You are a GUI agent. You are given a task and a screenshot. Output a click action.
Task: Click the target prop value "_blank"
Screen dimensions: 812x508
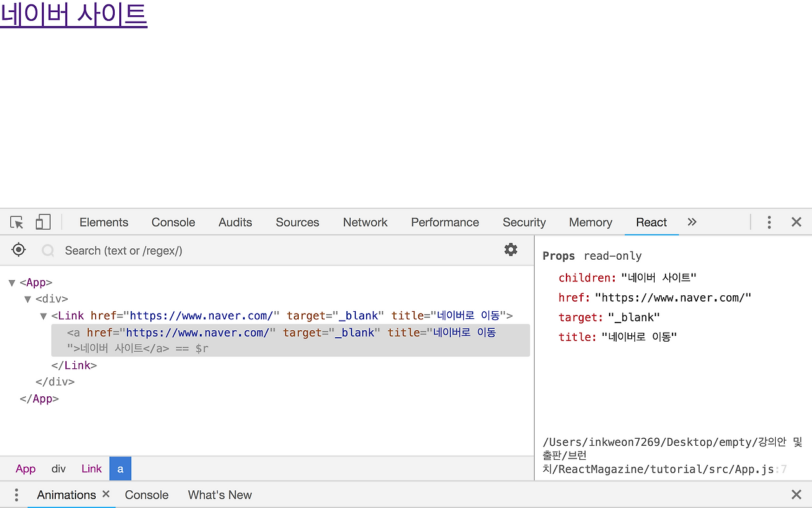(634, 317)
